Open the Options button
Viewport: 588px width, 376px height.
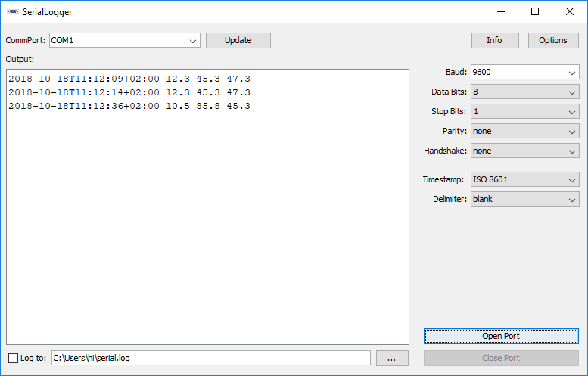553,41
